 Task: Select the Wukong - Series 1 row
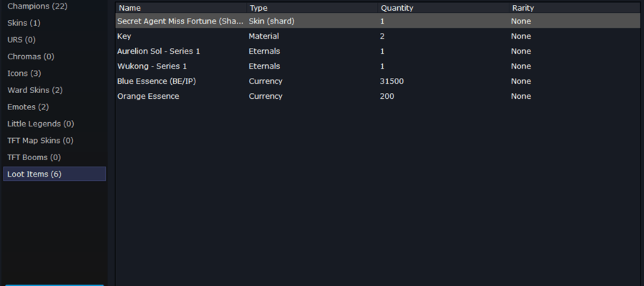[379, 66]
